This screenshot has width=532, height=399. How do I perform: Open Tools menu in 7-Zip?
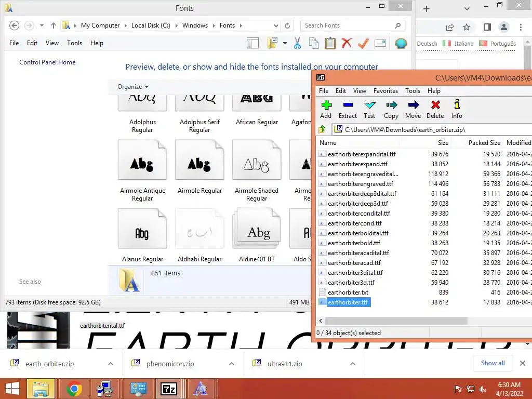413,91
